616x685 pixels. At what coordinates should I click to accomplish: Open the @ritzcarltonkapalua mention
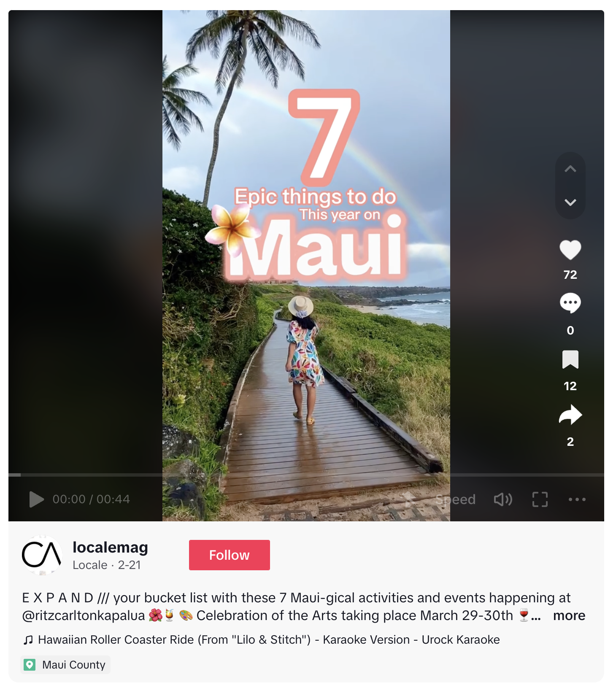click(83, 616)
